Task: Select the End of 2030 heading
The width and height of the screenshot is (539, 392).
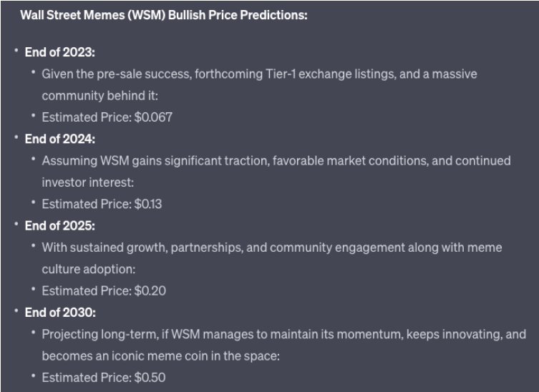Action: click(x=60, y=313)
